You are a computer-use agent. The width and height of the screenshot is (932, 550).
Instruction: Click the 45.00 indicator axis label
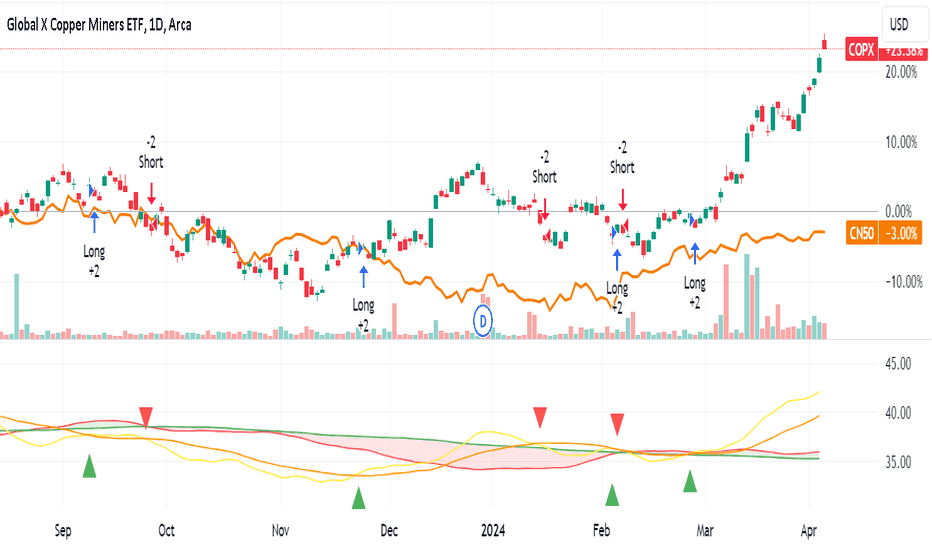point(898,363)
